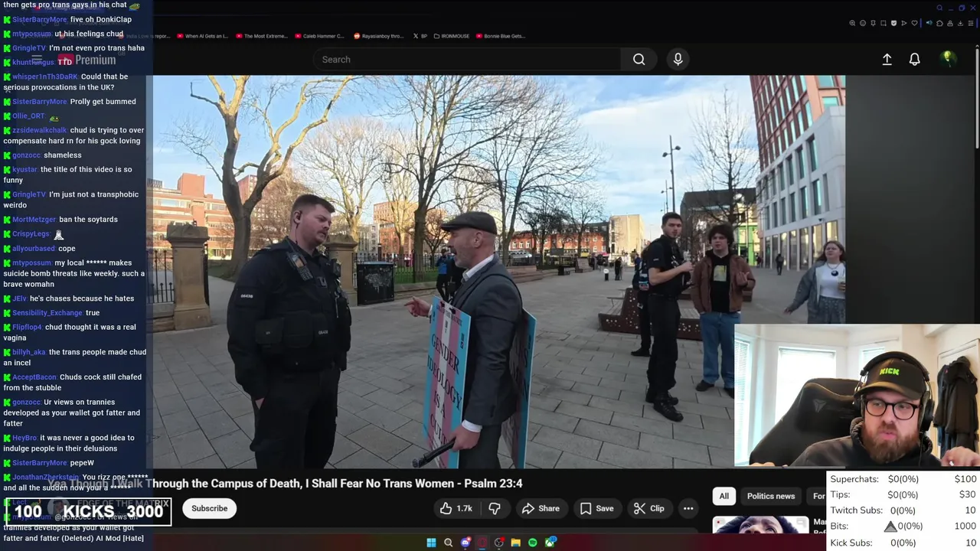Screen dimensions: 980x551
Task: Click the YouTube search magnifier button
Action: [x=639, y=60]
